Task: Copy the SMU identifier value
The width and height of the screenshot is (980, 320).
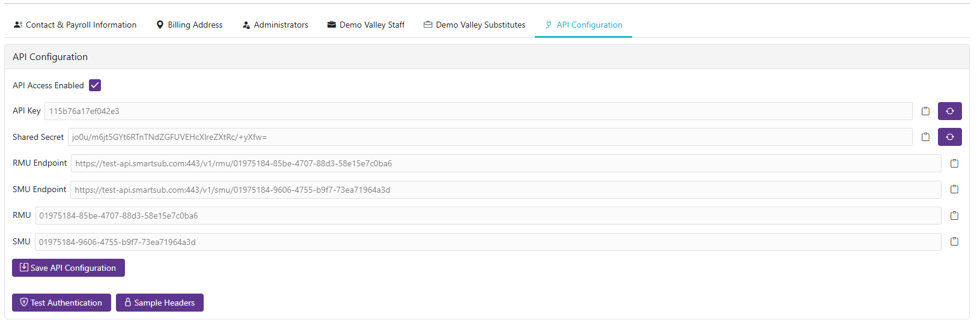Action: (x=954, y=241)
